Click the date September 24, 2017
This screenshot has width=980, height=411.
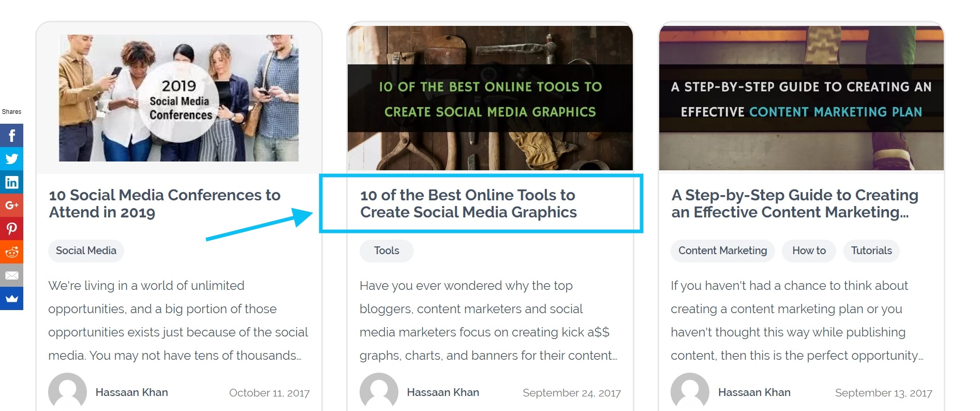coord(572,393)
